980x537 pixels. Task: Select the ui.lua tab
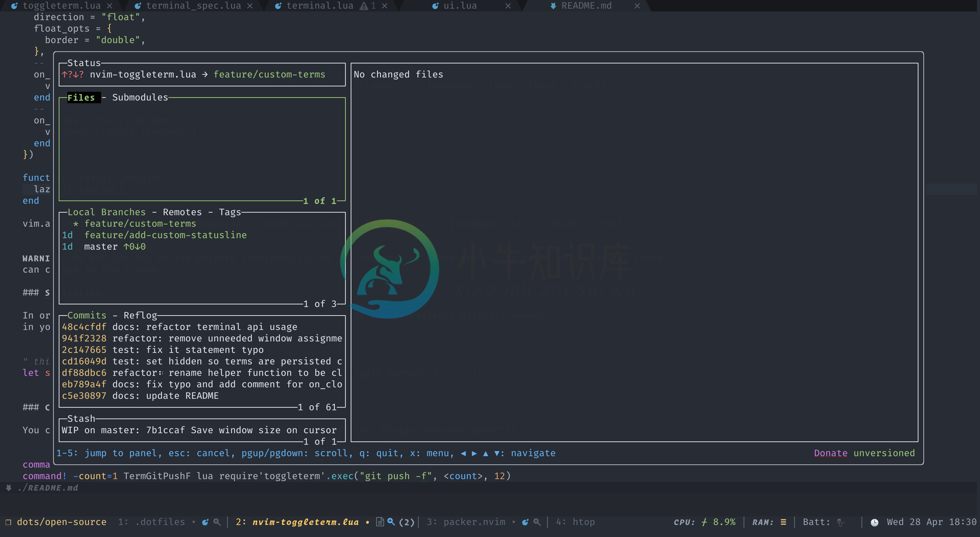460,6
